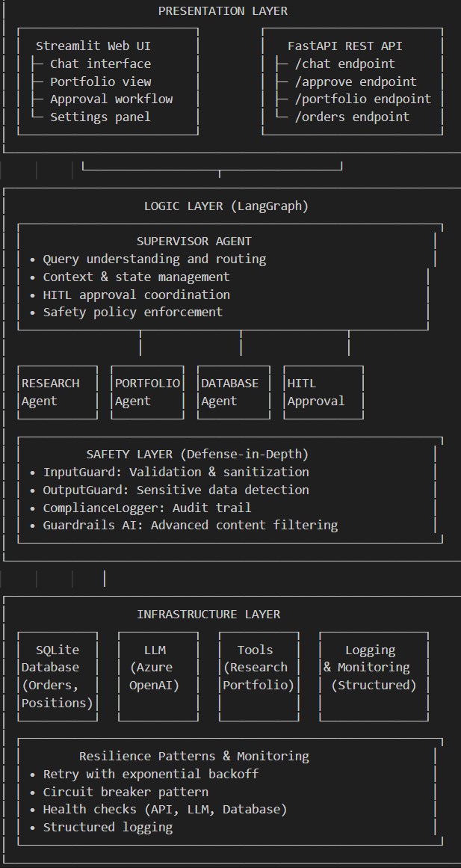The width and height of the screenshot is (461, 868).
Task: Click the PRESENTATION LAYER heading
Action: coord(223,11)
